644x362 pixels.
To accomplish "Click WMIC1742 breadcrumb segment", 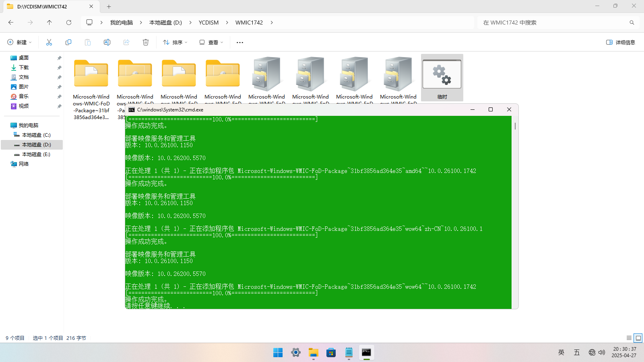I will [249, 23].
